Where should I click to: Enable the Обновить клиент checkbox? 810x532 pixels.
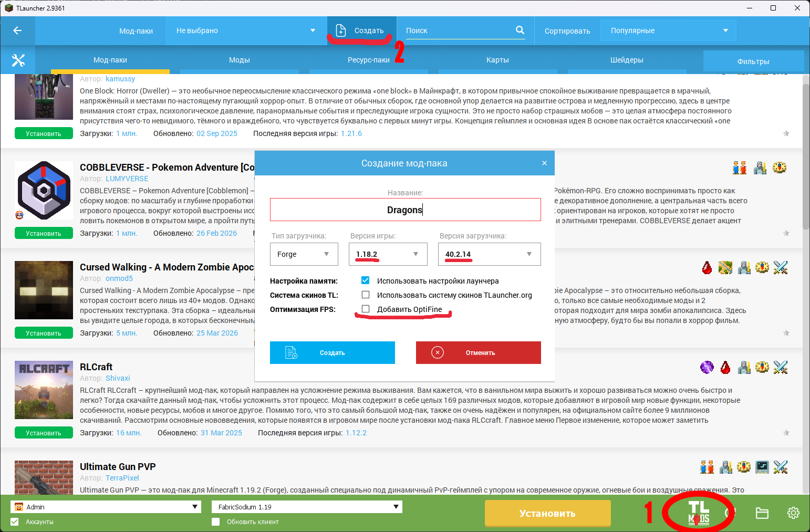click(215, 521)
